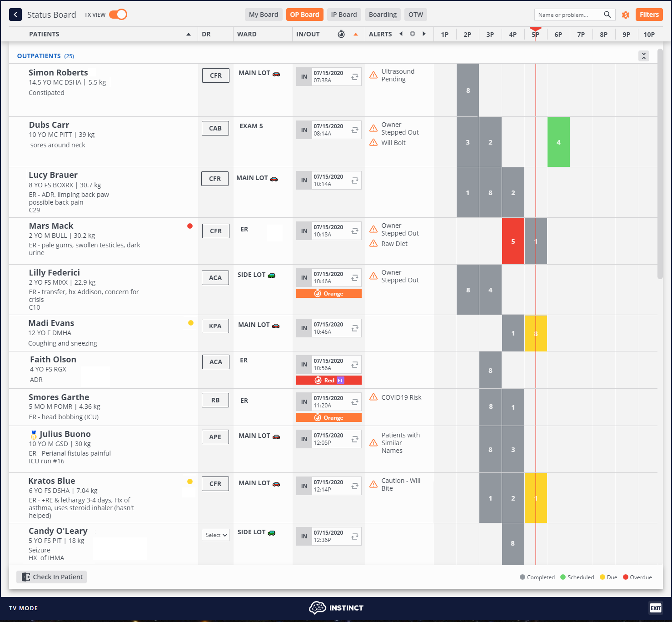This screenshot has width=672, height=622.
Task: Open the doctor Select dropdown for Candy O'Leary
Action: coord(215,535)
